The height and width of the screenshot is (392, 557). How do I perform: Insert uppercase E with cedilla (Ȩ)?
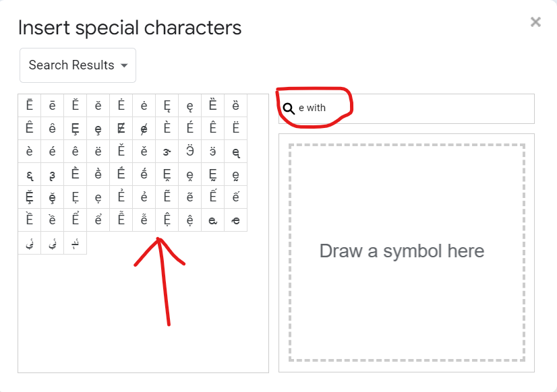[x=76, y=128]
